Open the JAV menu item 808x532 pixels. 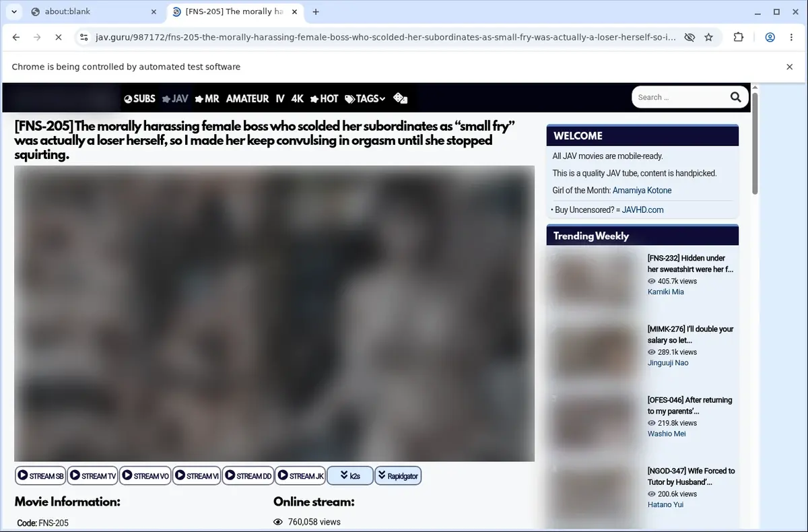click(175, 98)
